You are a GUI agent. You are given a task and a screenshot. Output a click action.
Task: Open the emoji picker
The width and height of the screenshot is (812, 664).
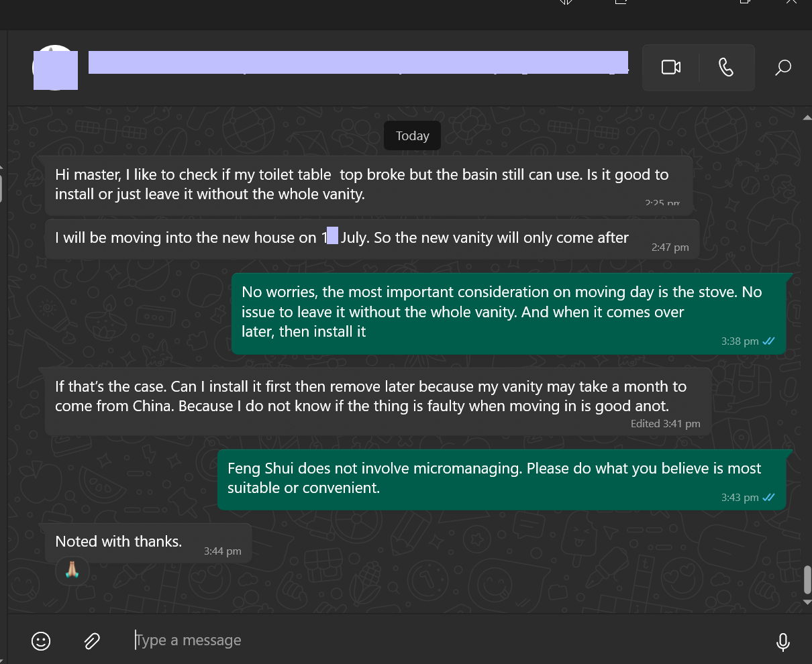pyautogui.click(x=41, y=641)
